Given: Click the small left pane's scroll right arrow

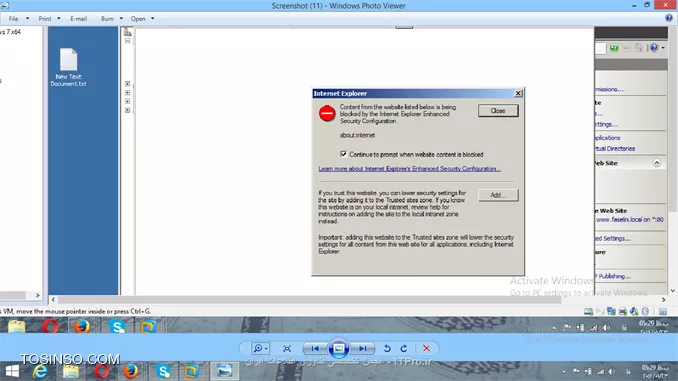Looking at the screenshot, I should pos(38,295).
